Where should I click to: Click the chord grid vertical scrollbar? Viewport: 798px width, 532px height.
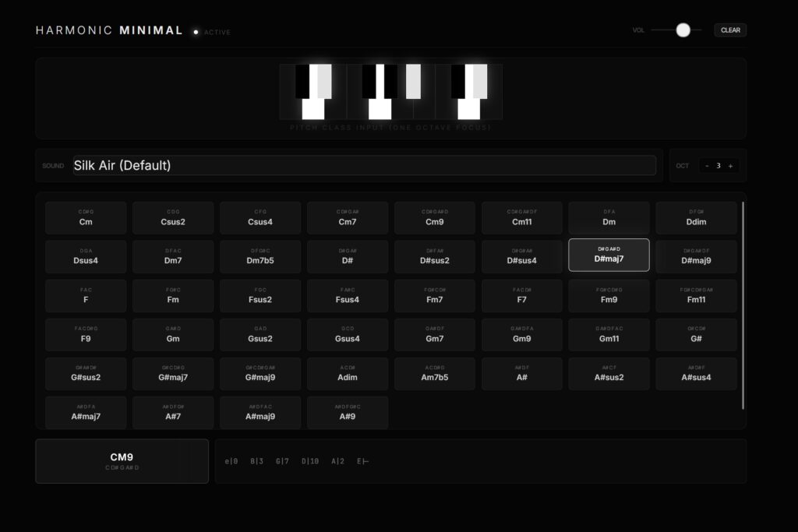[743, 305]
